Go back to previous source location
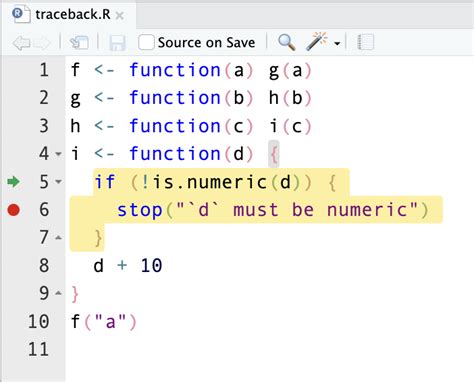 (21, 43)
